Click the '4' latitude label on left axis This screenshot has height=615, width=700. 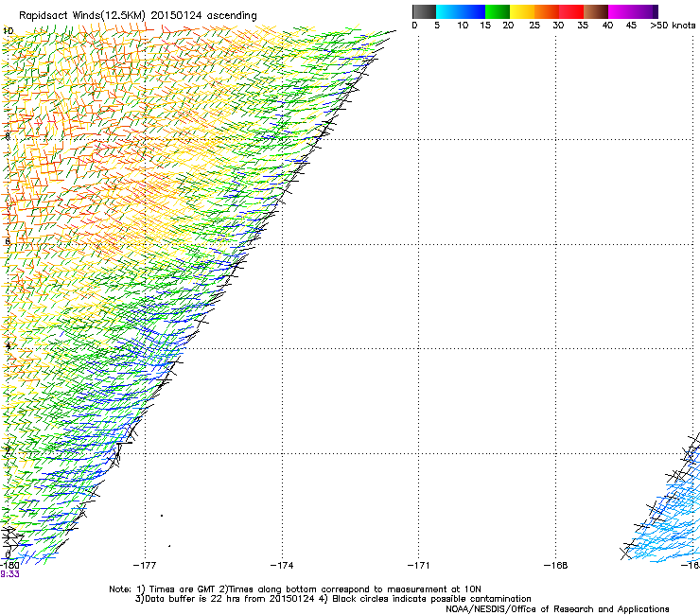(8, 345)
